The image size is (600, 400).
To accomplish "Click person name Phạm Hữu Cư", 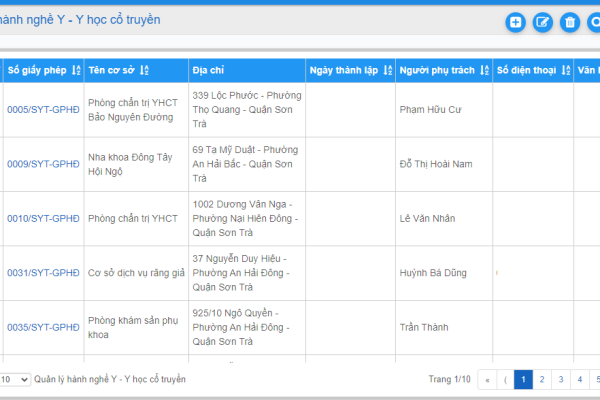I will 430,110.
